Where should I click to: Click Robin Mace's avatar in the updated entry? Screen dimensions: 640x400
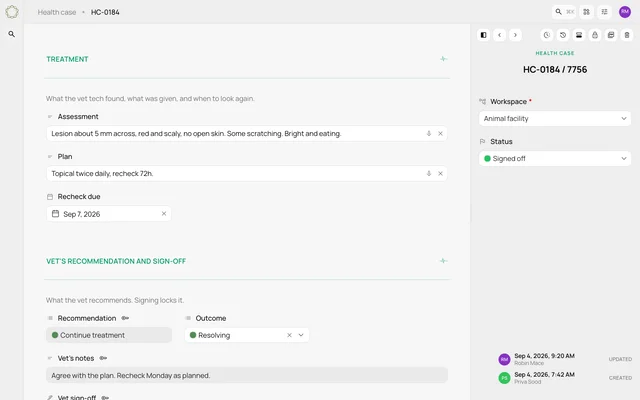tap(504, 359)
